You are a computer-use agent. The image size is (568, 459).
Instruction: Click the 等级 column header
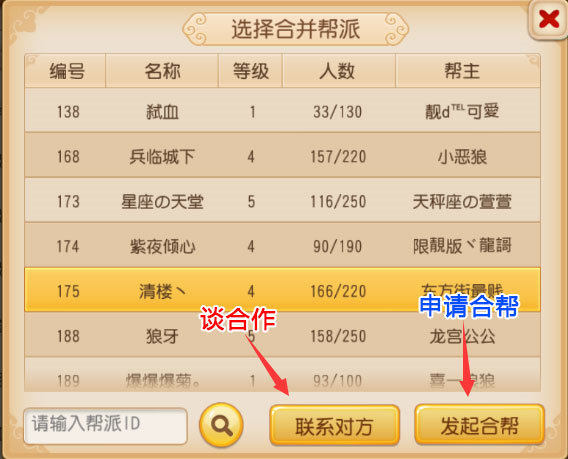(x=250, y=71)
